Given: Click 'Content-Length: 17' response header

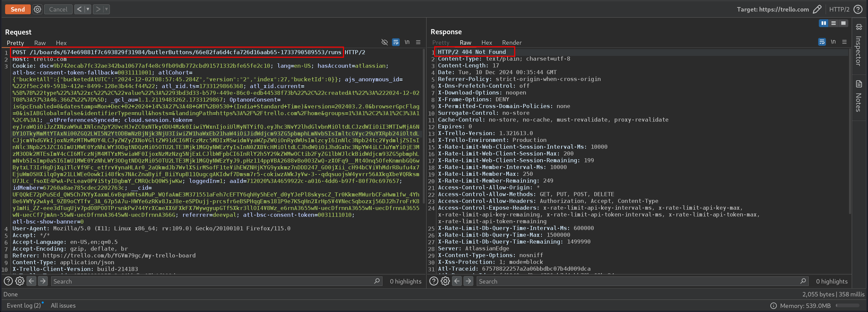Looking at the screenshot, I should (468, 65).
